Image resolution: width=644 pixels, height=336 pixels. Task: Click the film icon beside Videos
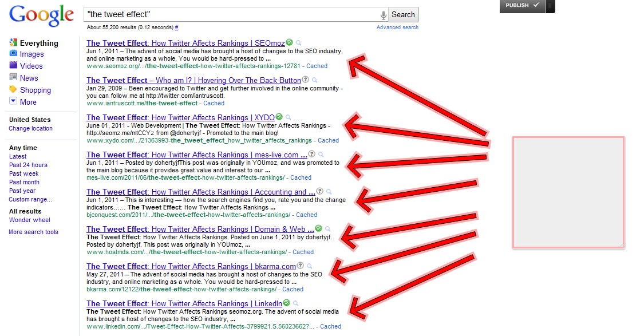point(13,65)
